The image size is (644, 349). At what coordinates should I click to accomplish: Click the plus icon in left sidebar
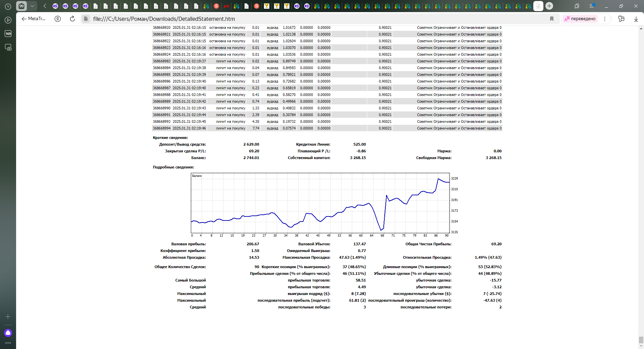(x=8, y=316)
